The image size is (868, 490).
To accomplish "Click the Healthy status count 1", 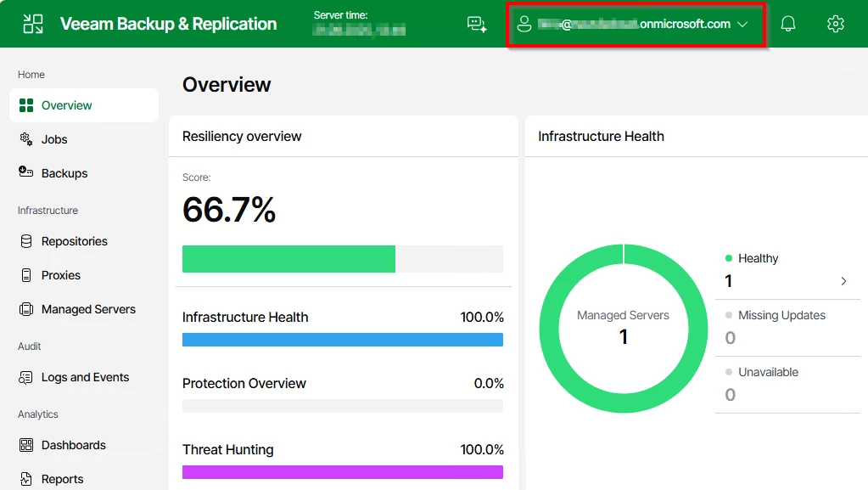I will [x=729, y=281].
